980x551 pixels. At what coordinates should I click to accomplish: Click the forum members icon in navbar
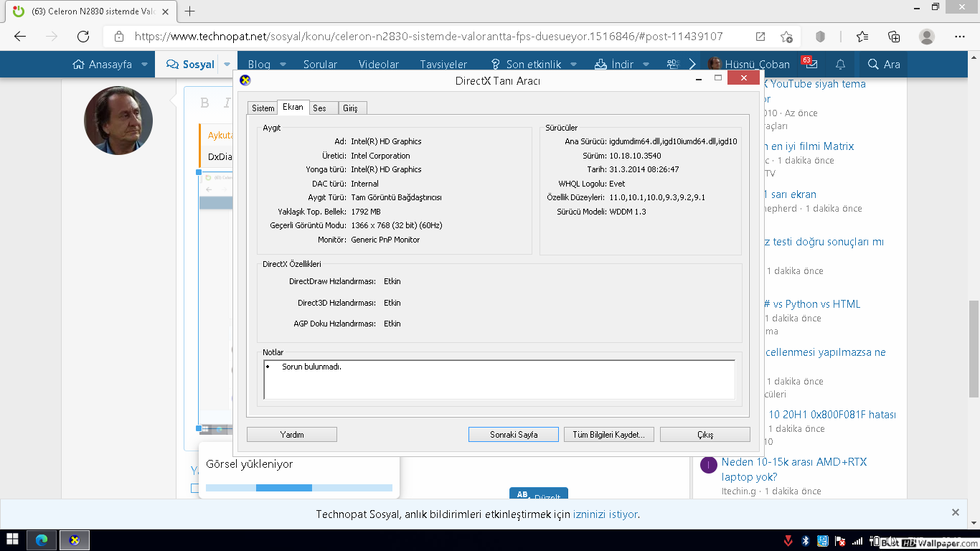tap(672, 64)
